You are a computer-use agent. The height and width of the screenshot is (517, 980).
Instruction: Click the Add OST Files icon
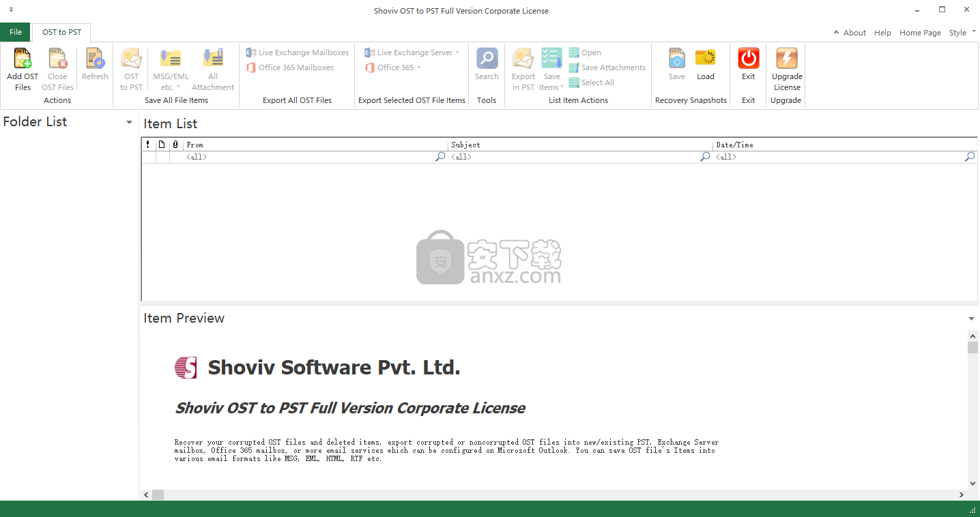tap(23, 59)
